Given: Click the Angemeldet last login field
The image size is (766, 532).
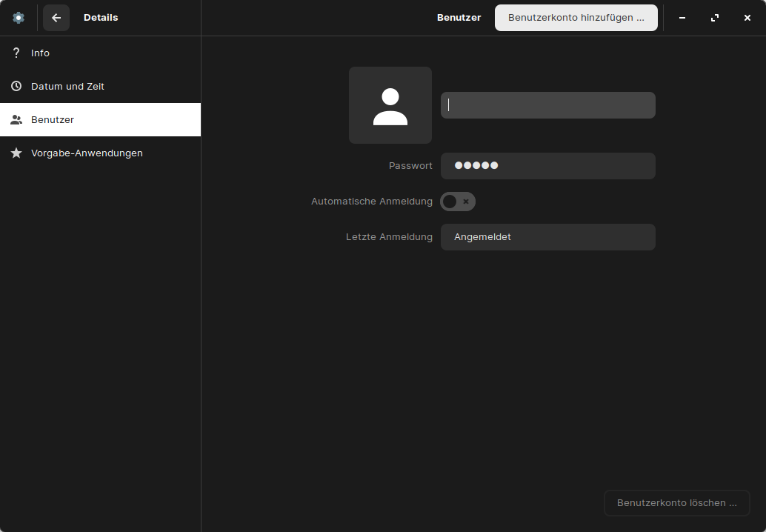Looking at the screenshot, I should click(x=548, y=237).
